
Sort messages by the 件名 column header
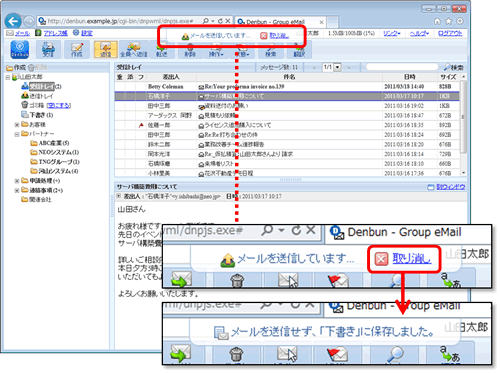[289, 77]
